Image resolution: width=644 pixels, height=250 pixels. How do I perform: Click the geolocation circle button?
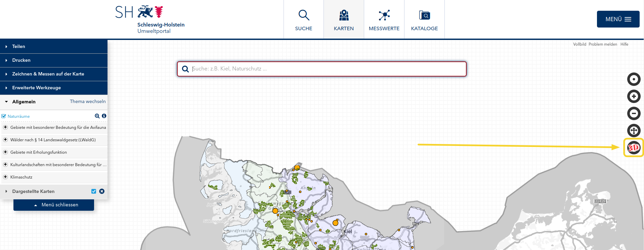click(x=634, y=79)
